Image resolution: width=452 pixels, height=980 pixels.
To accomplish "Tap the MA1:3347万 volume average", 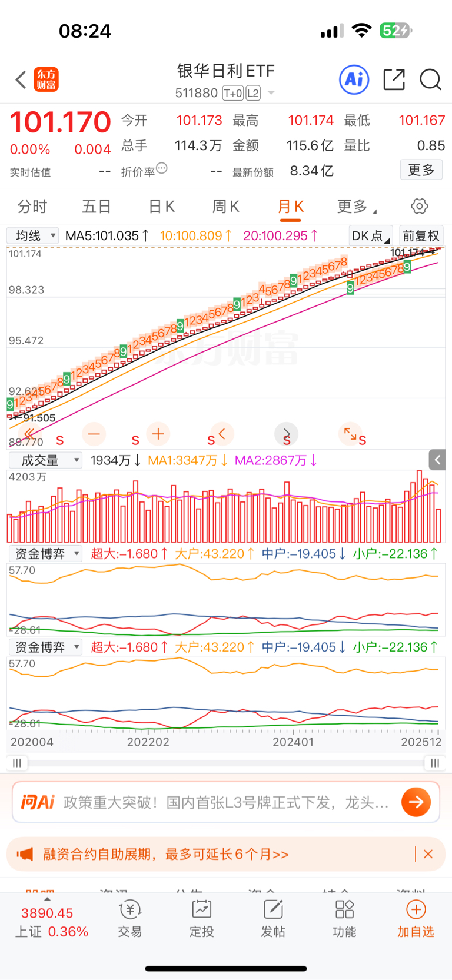I will click(x=188, y=460).
